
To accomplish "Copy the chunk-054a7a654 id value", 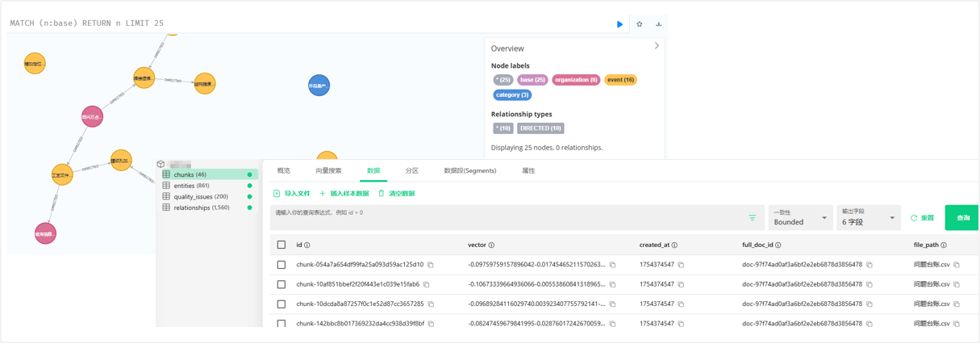I will 431,265.
